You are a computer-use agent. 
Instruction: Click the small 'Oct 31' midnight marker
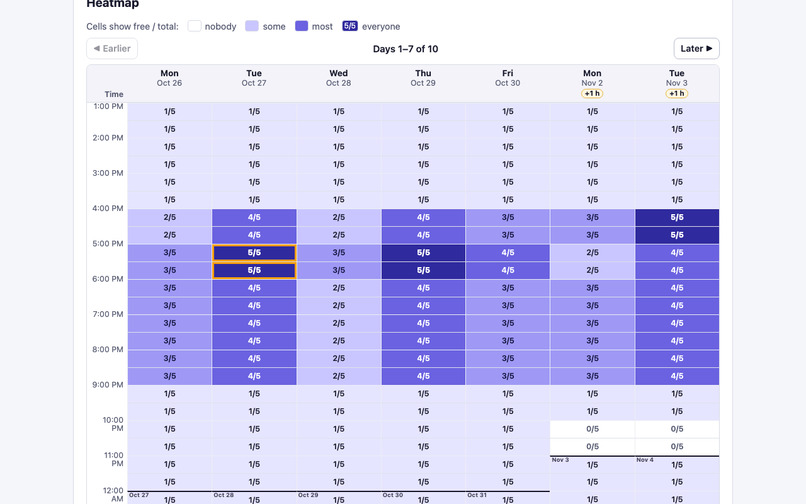[477, 495]
